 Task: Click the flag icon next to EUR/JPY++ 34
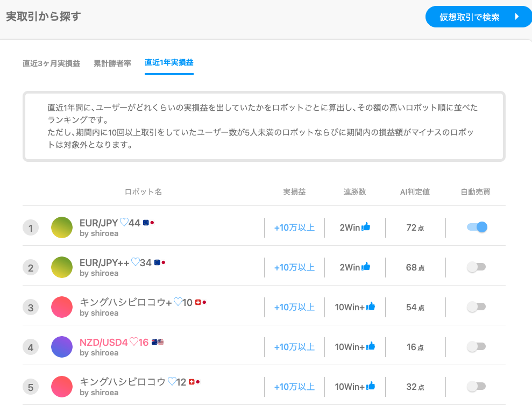point(160,262)
